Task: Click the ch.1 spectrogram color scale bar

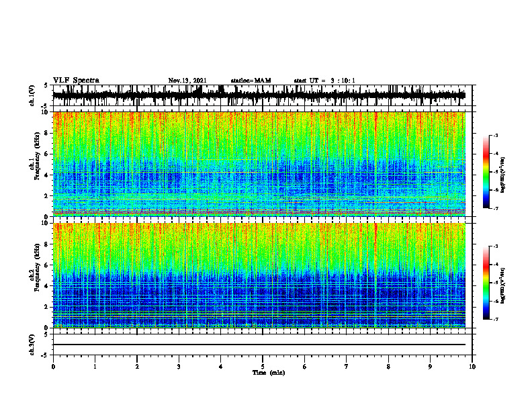Action: point(486,172)
